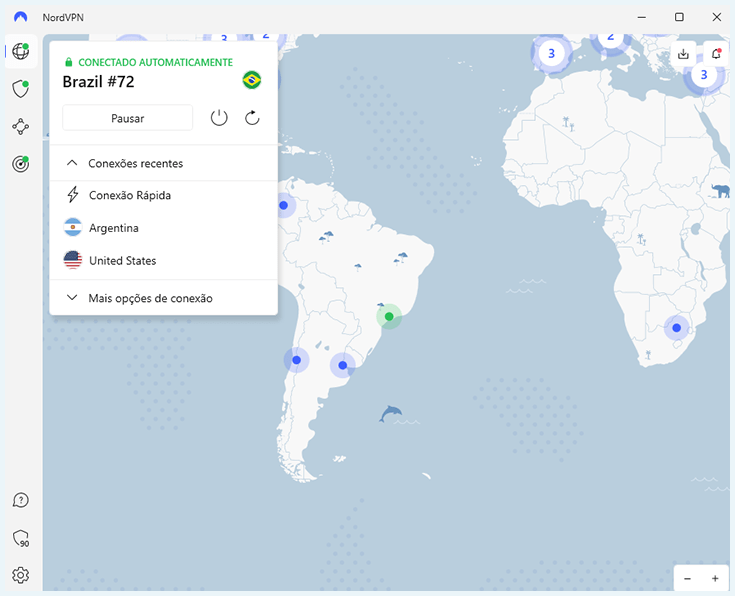The image size is (735, 596).
Task: Reconnect using the circular refresh icon
Action: [x=252, y=118]
